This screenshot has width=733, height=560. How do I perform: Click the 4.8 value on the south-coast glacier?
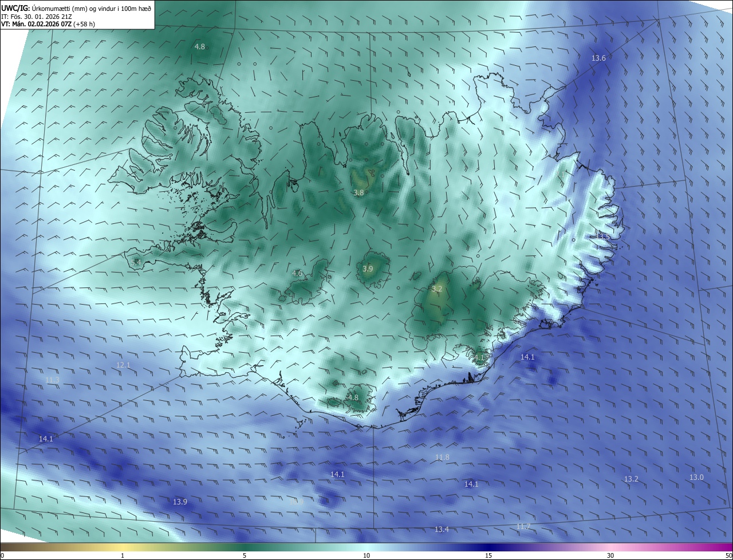pos(353,397)
